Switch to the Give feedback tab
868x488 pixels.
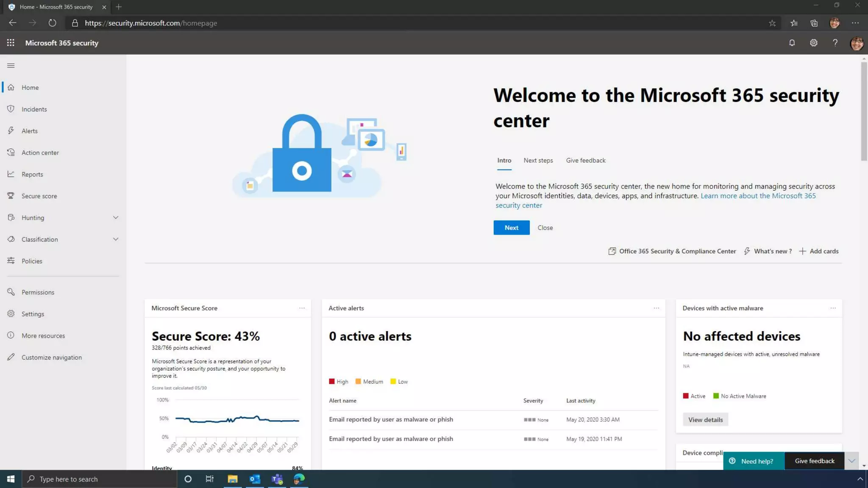[x=585, y=161]
